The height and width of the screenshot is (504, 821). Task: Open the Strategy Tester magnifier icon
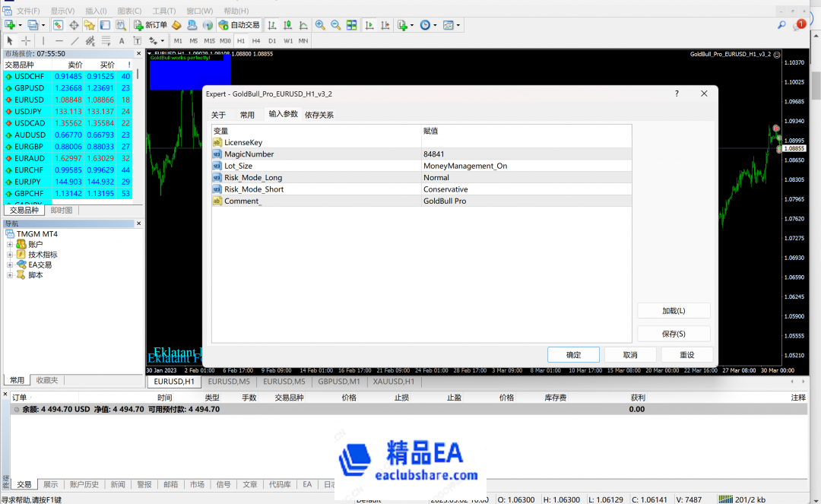[121, 24]
